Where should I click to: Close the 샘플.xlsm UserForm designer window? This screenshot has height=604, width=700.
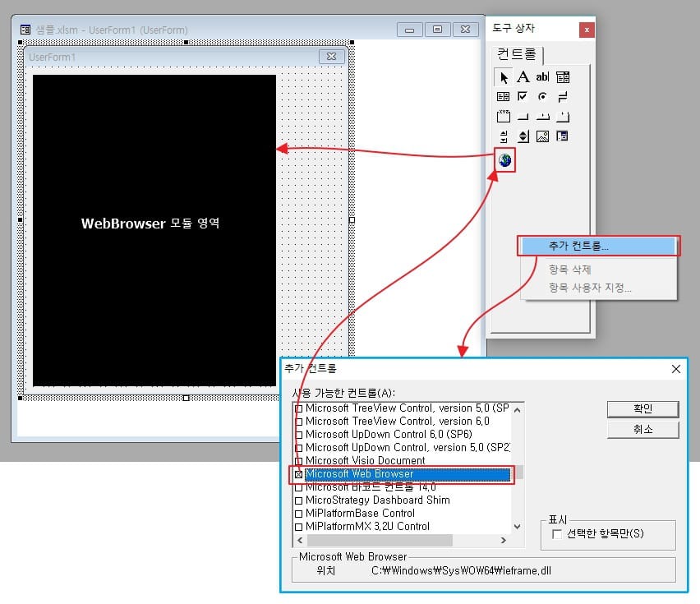point(465,30)
